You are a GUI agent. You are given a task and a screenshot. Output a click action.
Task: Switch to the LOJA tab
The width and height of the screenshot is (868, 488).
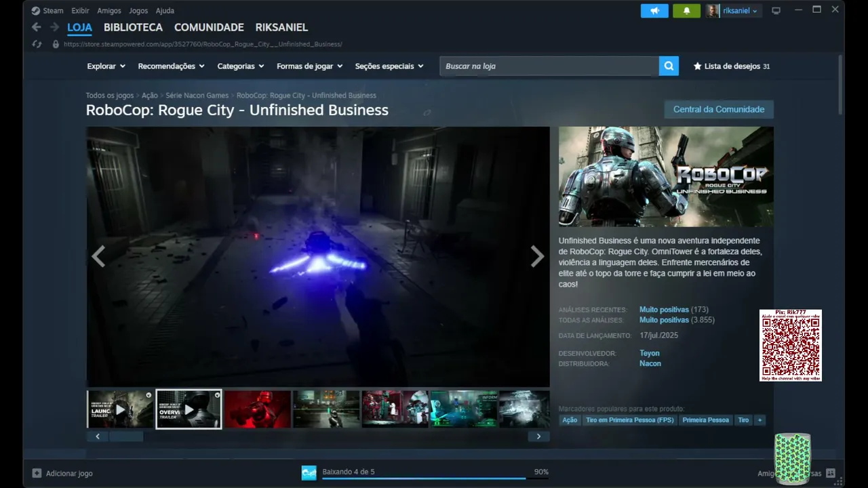click(79, 28)
